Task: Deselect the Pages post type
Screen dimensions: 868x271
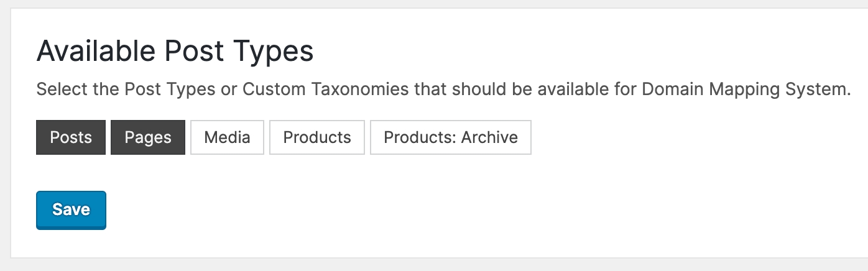Action: (x=148, y=137)
